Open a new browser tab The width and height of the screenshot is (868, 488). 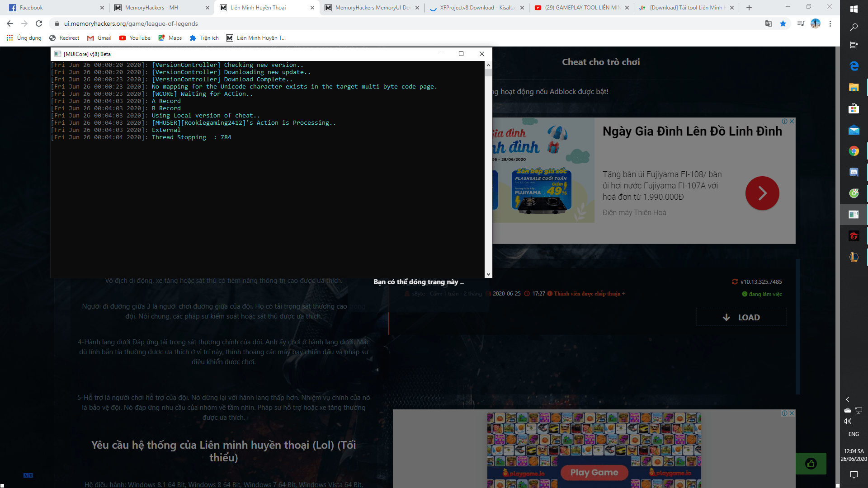(x=749, y=8)
